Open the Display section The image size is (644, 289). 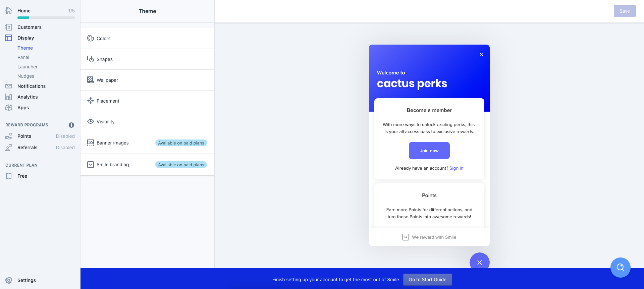(x=26, y=38)
